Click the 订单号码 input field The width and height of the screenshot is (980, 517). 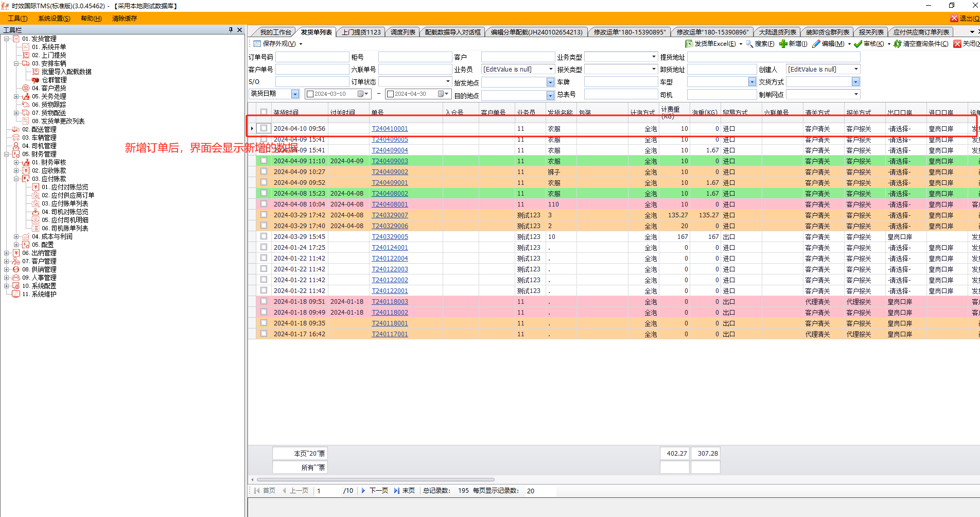click(x=312, y=57)
